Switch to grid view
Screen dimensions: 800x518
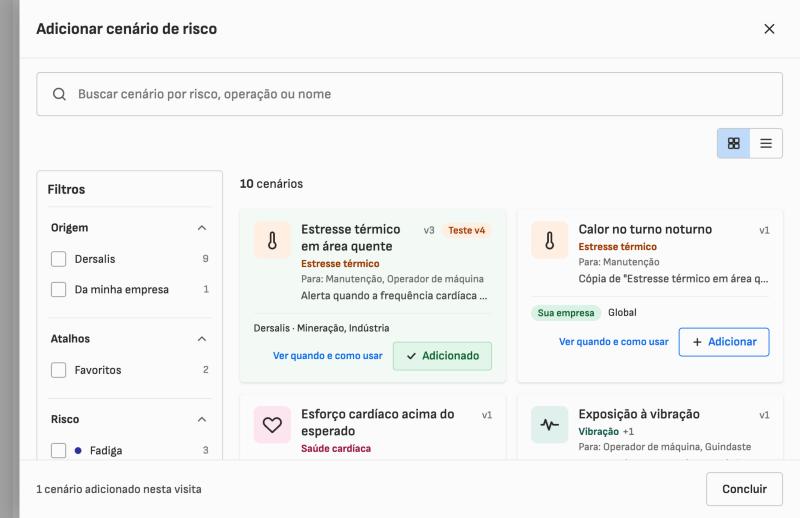pos(733,143)
